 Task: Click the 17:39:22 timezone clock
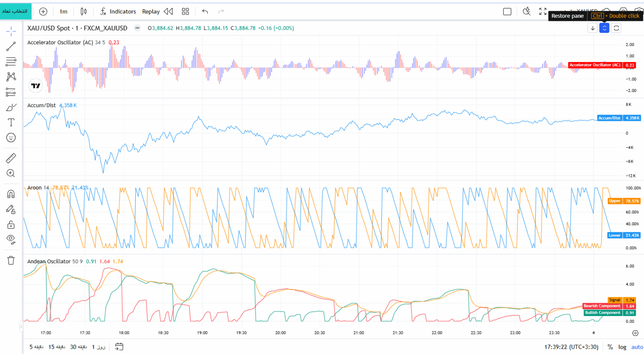tap(573, 347)
